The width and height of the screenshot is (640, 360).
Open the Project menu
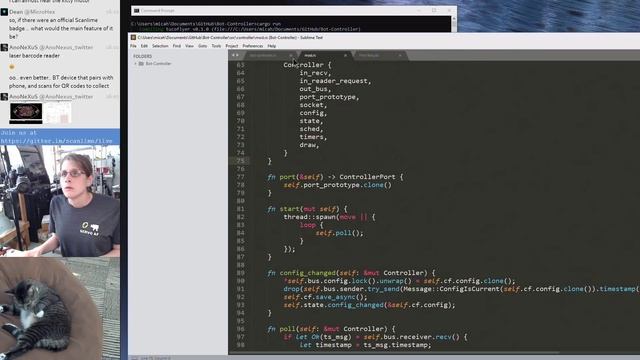[231, 46]
